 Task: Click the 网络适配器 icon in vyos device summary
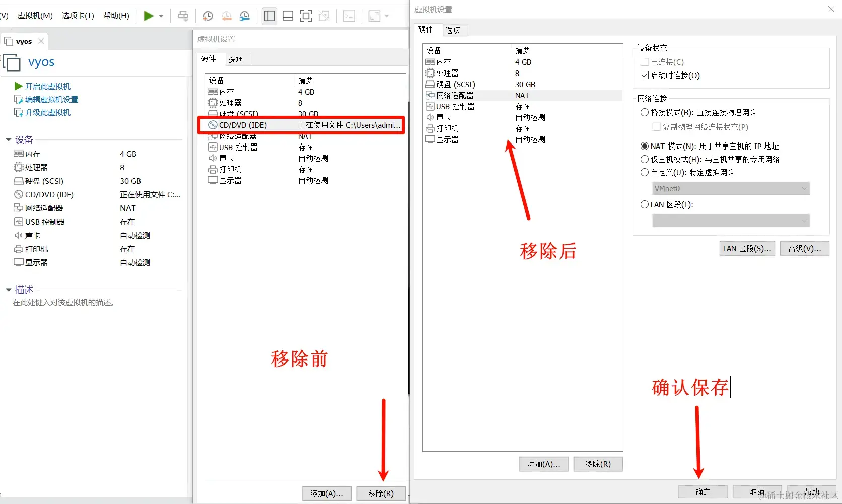pos(19,207)
